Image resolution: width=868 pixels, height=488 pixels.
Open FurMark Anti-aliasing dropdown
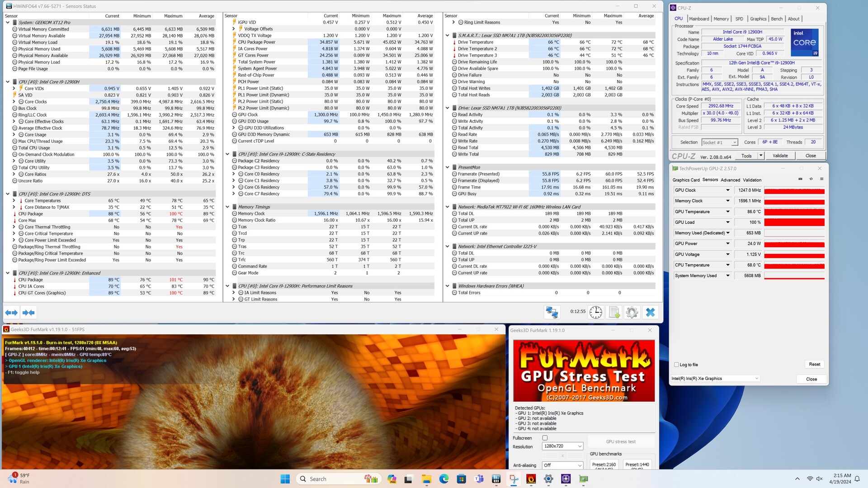pos(562,465)
